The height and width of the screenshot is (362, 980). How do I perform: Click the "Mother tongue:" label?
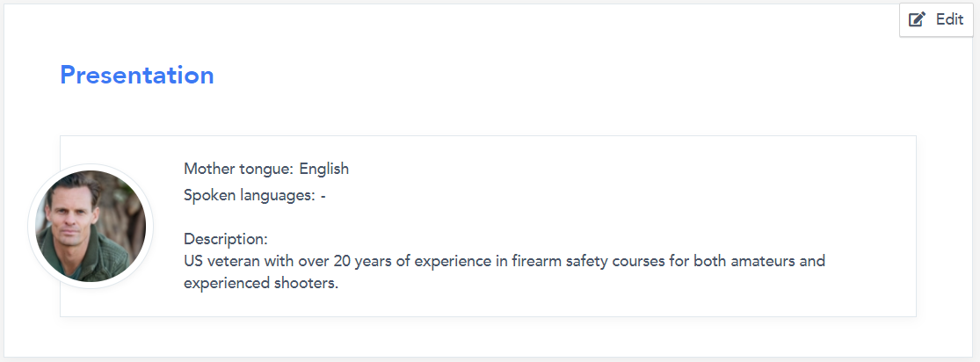(x=238, y=169)
